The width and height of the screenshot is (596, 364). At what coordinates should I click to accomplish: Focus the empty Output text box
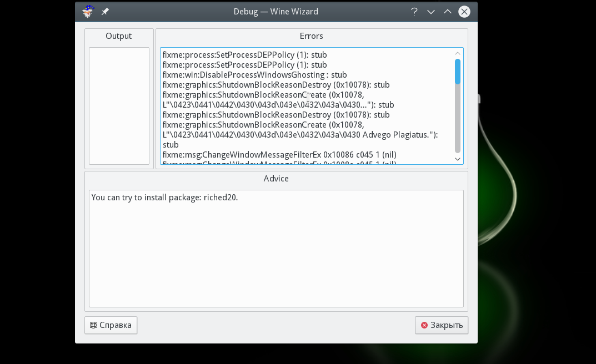[x=119, y=105]
